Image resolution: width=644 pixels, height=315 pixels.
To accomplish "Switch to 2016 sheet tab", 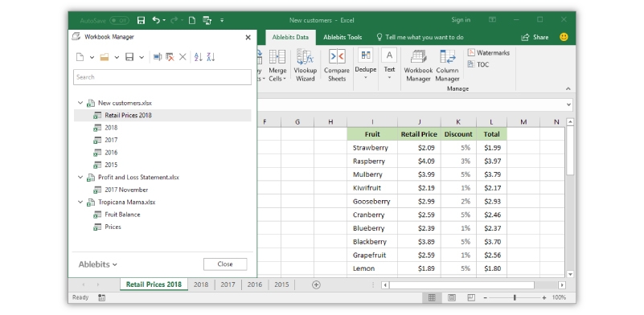I will coord(255,284).
